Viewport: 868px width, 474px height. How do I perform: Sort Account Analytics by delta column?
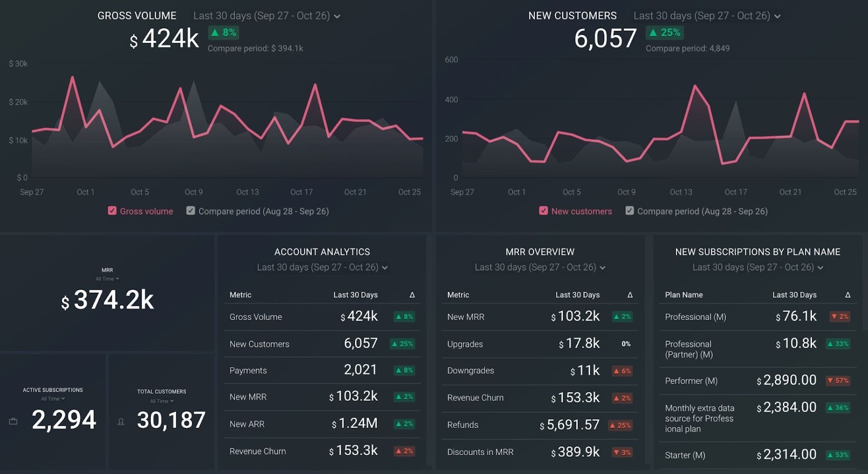pos(412,295)
